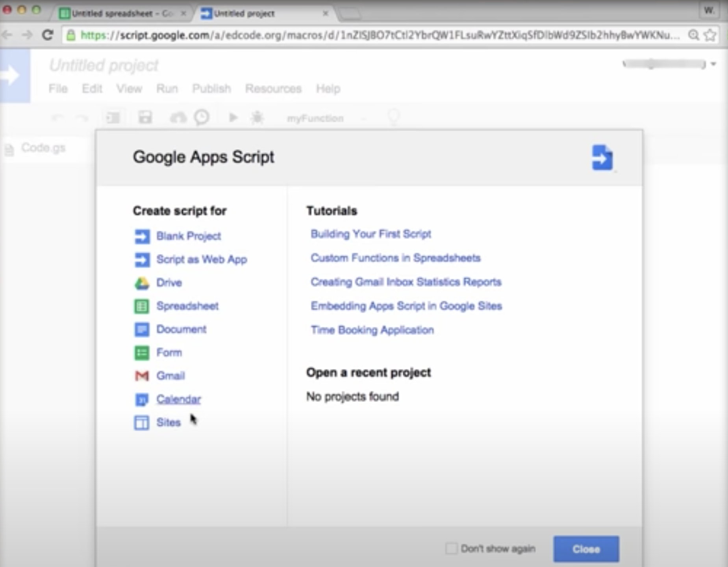Image resolution: width=728 pixels, height=567 pixels.
Task: Click the Blank Project arrow icon
Action: pyautogui.click(x=142, y=236)
